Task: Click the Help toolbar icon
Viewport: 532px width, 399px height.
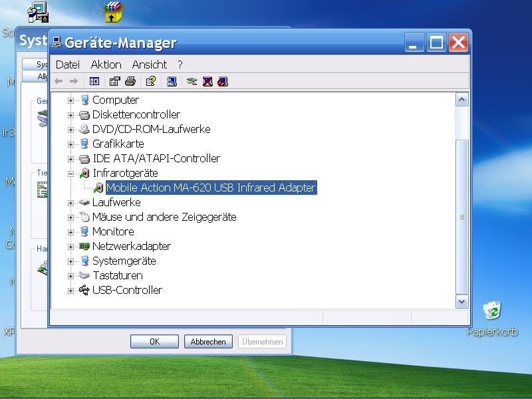Action: point(151,81)
